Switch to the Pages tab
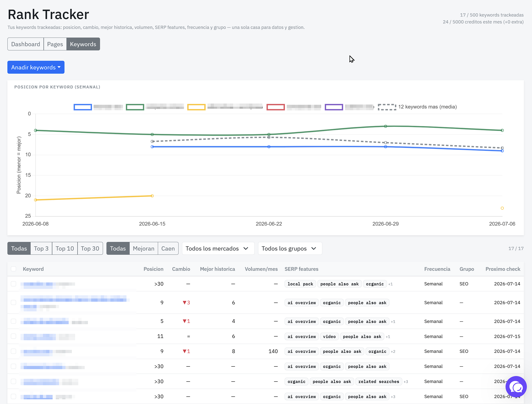This screenshot has width=532, height=404. pos(55,44)
